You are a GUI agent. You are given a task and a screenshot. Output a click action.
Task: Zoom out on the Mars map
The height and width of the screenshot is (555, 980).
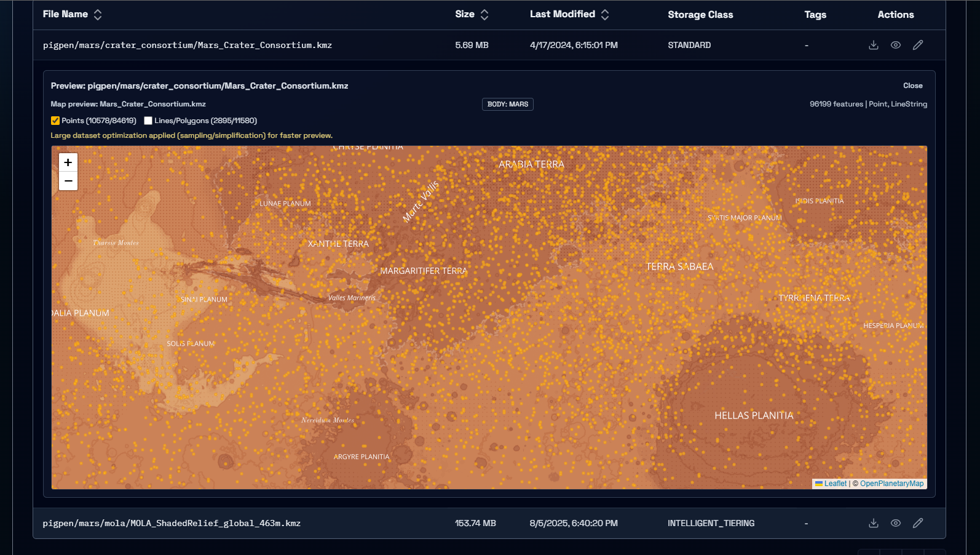68,181
